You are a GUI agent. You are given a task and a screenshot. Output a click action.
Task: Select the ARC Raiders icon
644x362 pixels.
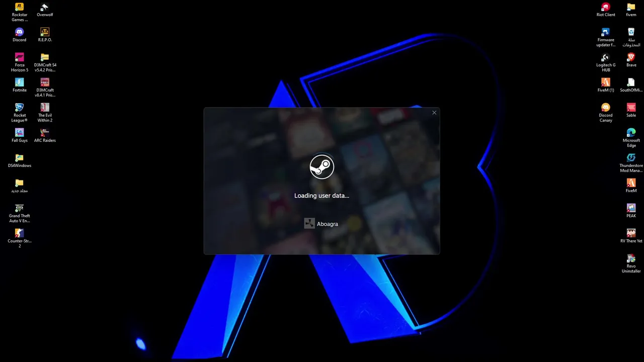pos(45,133)
